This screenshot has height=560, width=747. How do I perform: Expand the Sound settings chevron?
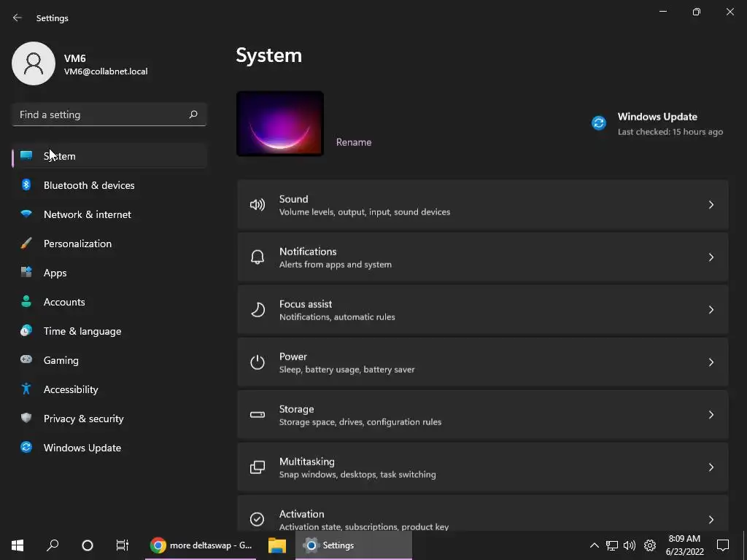pos(711,205)
